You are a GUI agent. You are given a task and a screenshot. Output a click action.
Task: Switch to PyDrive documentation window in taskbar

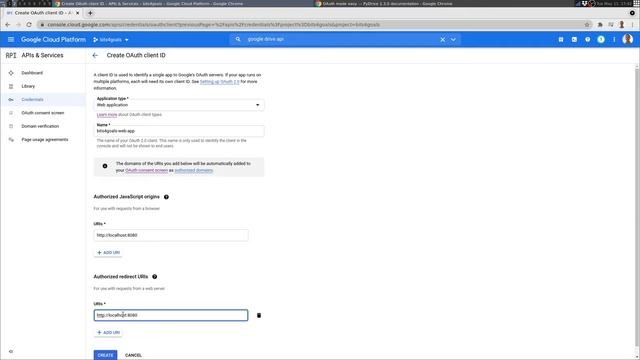point(384,3)
